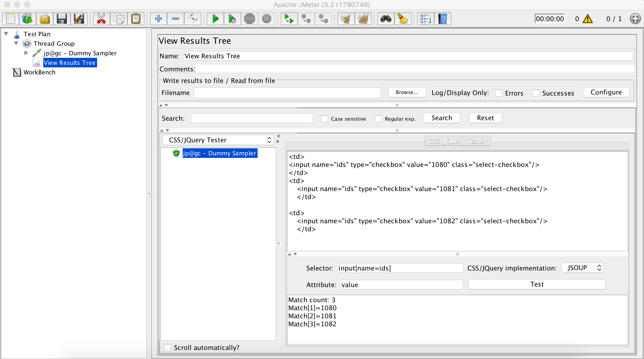Enable the Successes only checkbox
The height and width of the screenshot is (359, 644).
click(x=536, y=93)
